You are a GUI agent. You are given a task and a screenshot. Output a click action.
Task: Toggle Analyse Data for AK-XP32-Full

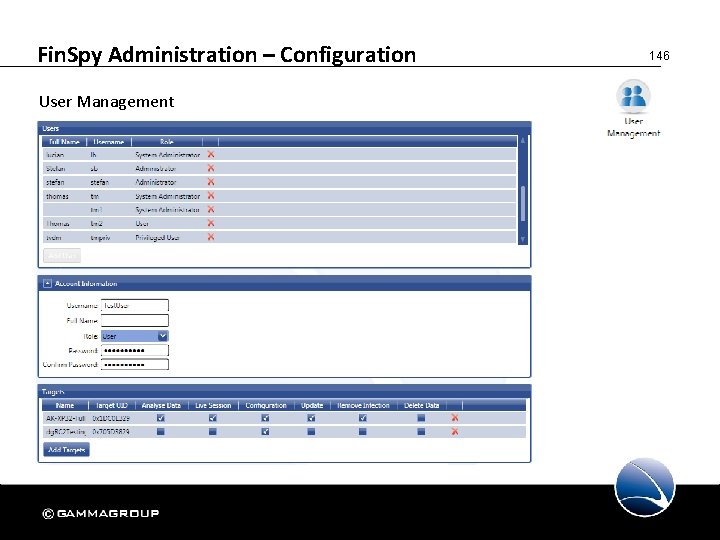pos(161,418)
